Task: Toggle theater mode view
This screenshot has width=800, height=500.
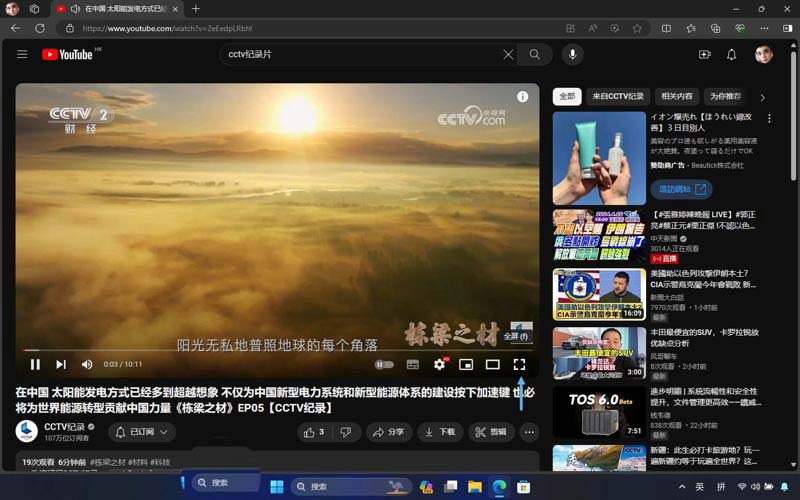Action: click(492, 365)
